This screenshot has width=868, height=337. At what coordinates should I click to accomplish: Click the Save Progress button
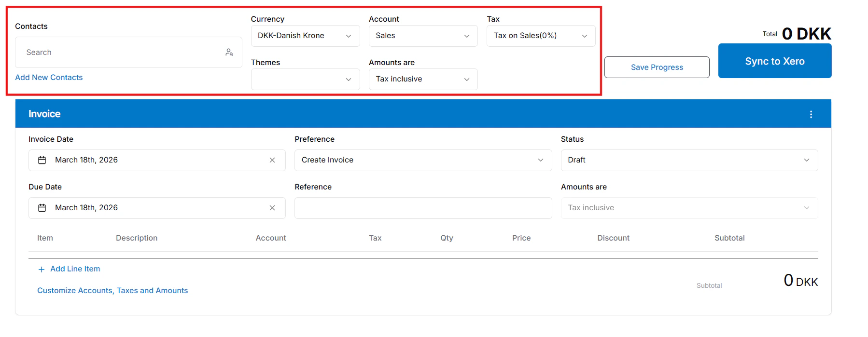coord(657,67)
